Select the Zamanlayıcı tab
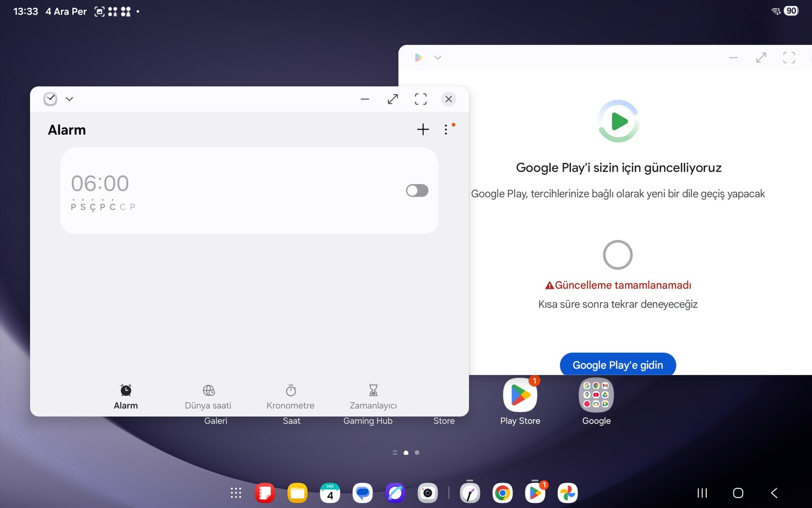812x508 pixels. 373,397
